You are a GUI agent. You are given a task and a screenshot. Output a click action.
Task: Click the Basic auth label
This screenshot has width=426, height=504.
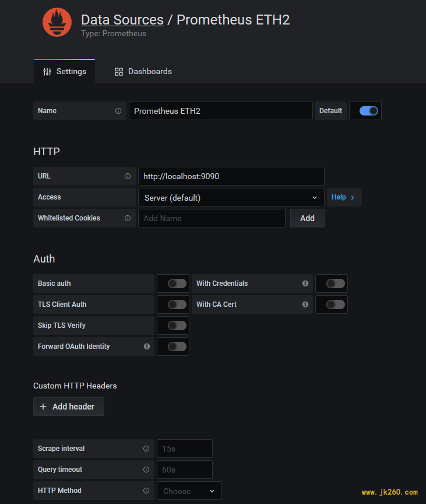54,283
